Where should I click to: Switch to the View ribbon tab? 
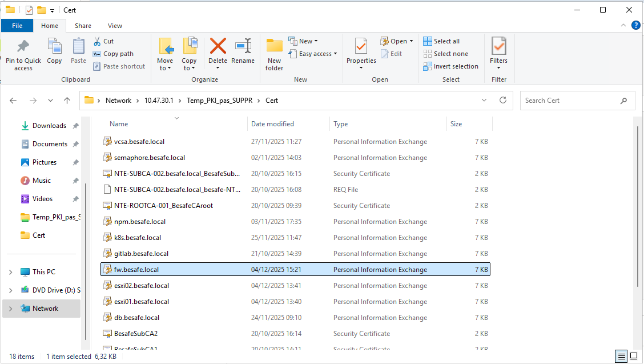tap(115, 26)
